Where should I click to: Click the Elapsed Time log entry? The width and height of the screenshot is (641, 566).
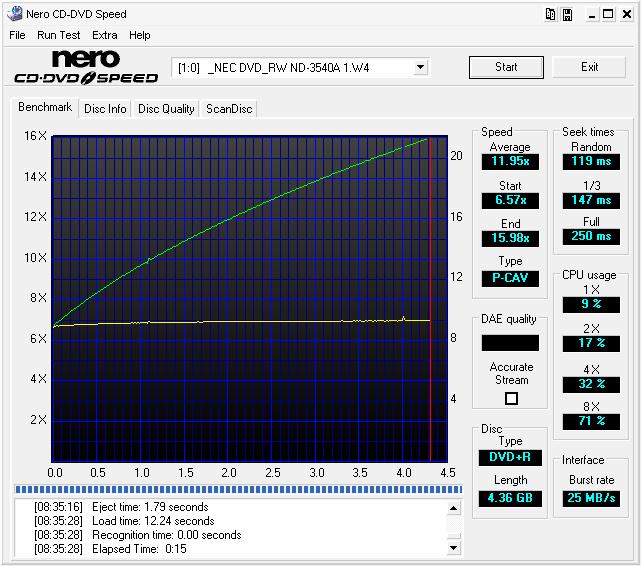pos(110,549)
